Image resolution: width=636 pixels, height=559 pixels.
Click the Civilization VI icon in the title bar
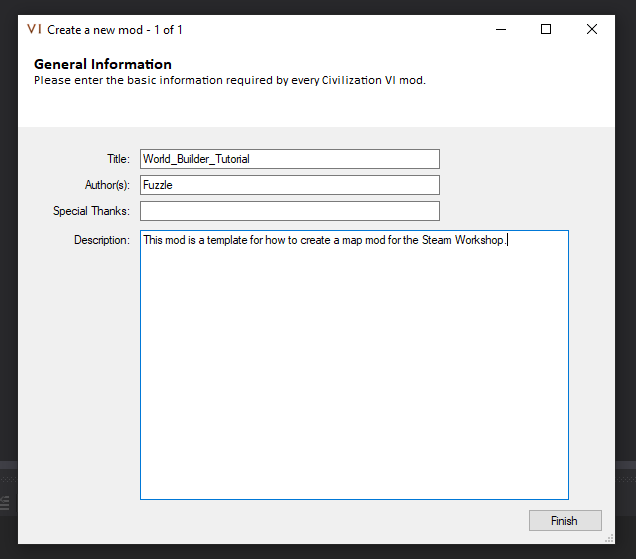[34, 29]
